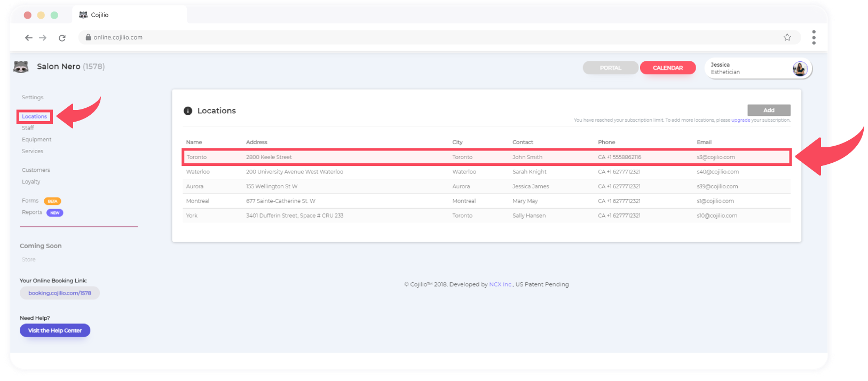Open Services in the sidebar
This screenshot has width=868, height=381.
click(x=33, y=151)
